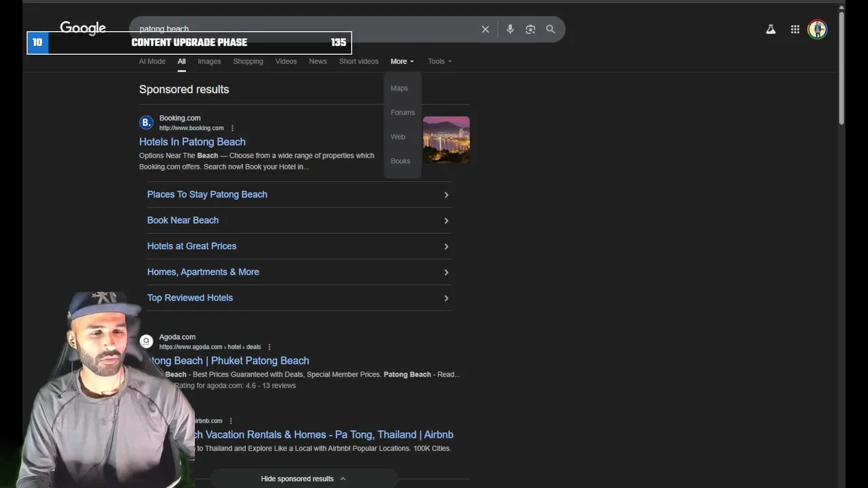Open Hotels In Patong Beach link
The width and height of the screenshot is (868, 488).
point(193,142)
